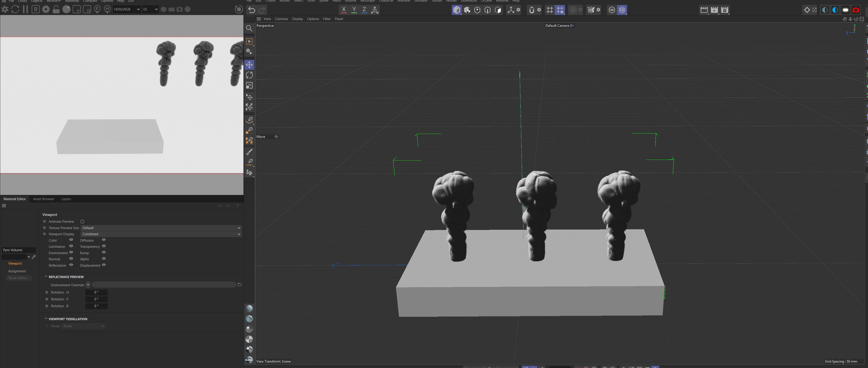Switch to the Asset Browser tab
Screen dimensions: 868x368
(x=44, y=199)
